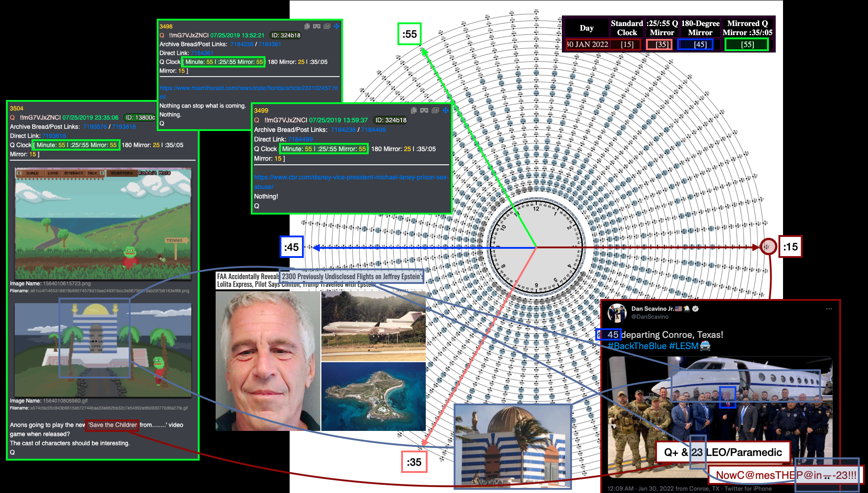This screenshot has width=868, height=493.
Task: Click post number 3499
Action: pyautogui.click(x=261, y=110)
